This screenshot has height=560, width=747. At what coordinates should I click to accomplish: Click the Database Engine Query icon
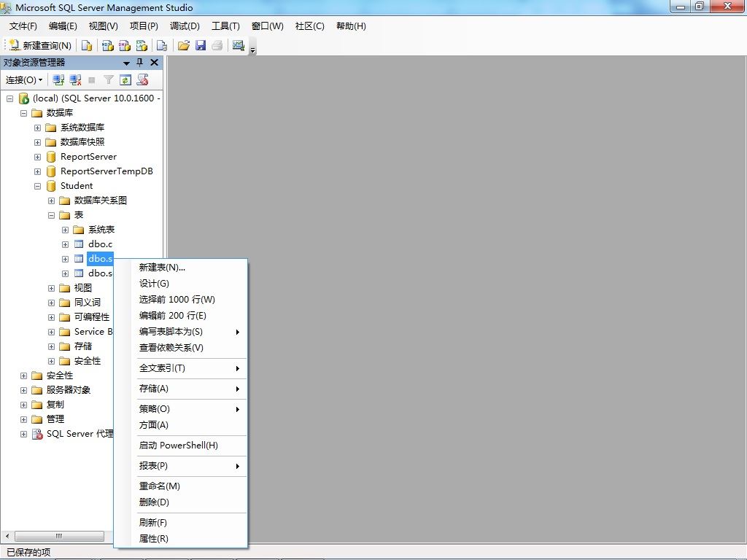point(87,45)
